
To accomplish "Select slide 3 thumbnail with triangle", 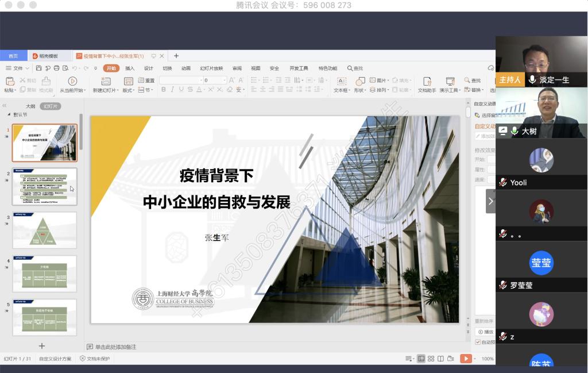I will click(x=45, y=230).
